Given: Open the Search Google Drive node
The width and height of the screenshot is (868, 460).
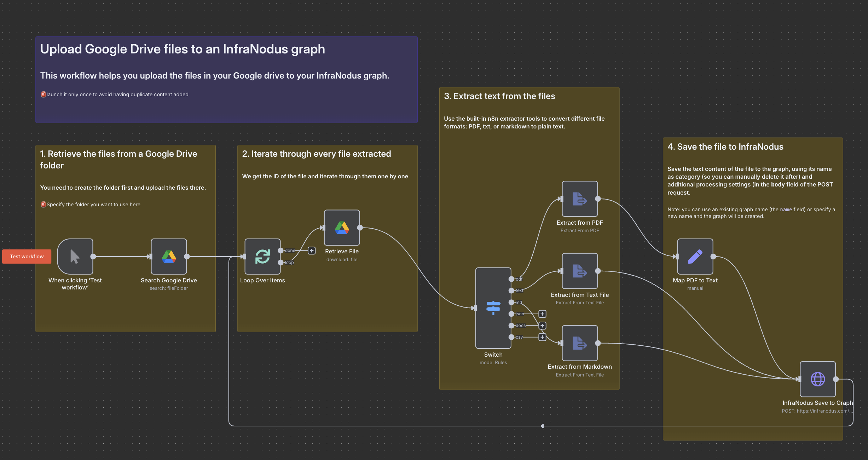Looking at the screenshot, I should click(169, 257).
